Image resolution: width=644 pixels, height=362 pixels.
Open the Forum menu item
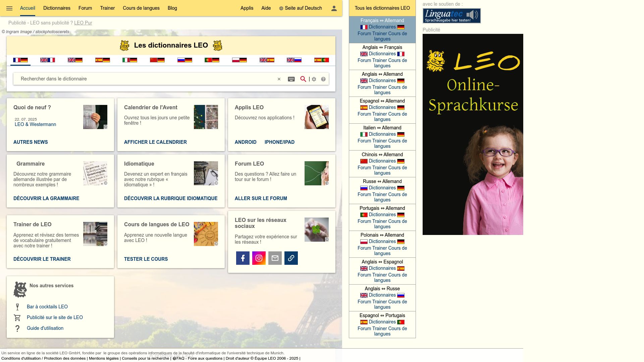(x=85, y=8)
